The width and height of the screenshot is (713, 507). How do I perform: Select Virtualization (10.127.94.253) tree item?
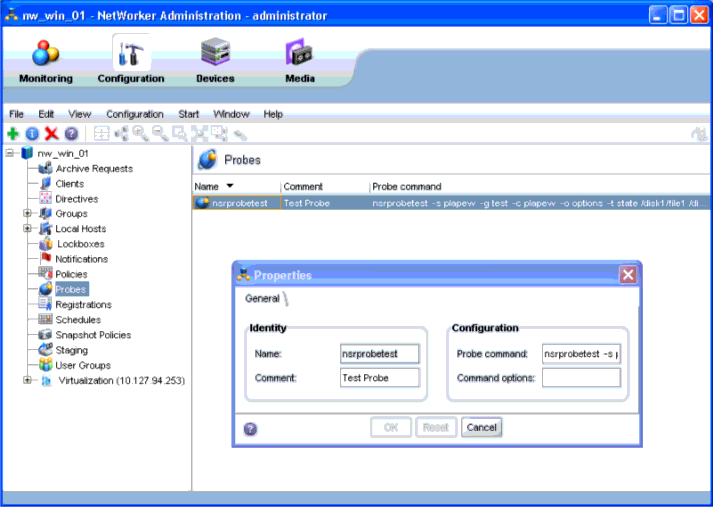click(121, 380)
